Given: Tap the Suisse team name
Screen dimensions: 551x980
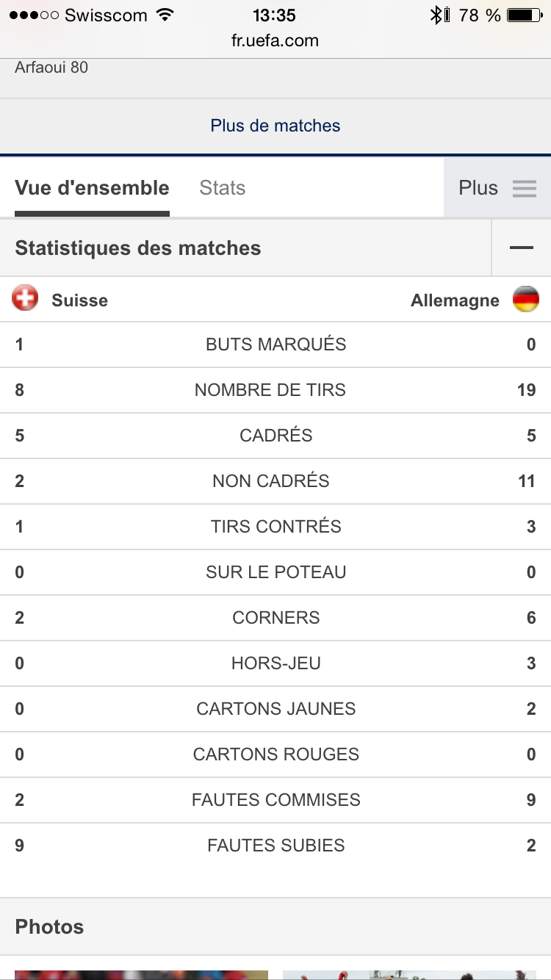Looking at the screenshot, I should pos(79,300).
